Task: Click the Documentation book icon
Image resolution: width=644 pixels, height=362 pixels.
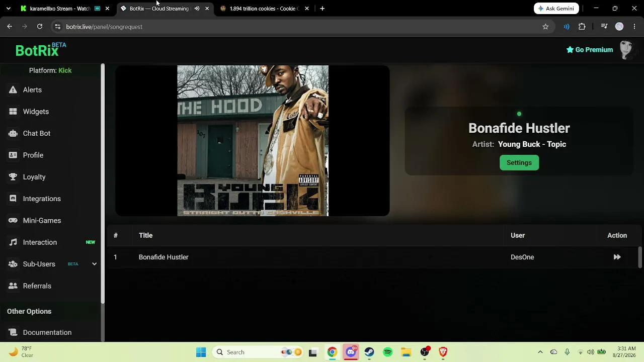Action: click(x=13, y=332)
